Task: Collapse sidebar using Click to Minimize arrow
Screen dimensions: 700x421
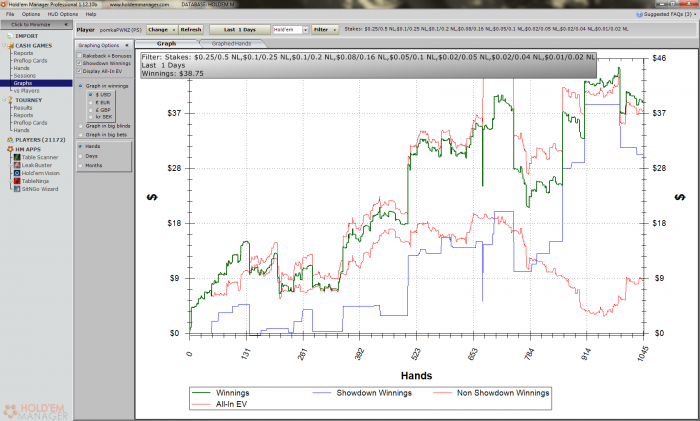Action: [66, 25]
